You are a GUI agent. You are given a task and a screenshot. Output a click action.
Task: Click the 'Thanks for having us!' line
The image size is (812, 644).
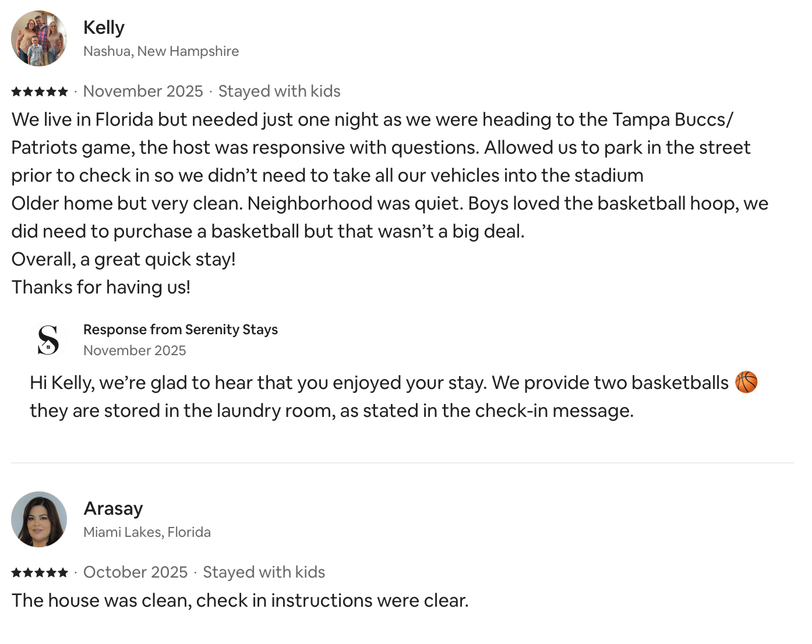click(x=101, y=287)
